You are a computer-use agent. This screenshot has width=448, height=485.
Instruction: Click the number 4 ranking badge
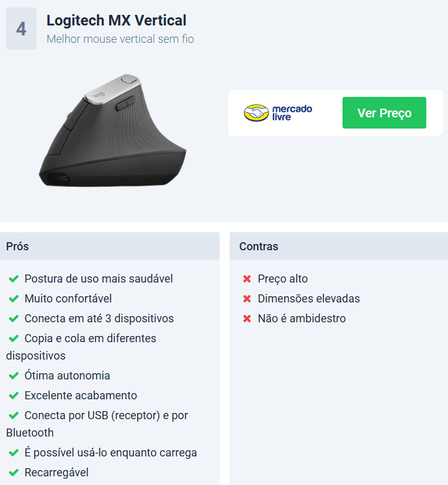21,29
